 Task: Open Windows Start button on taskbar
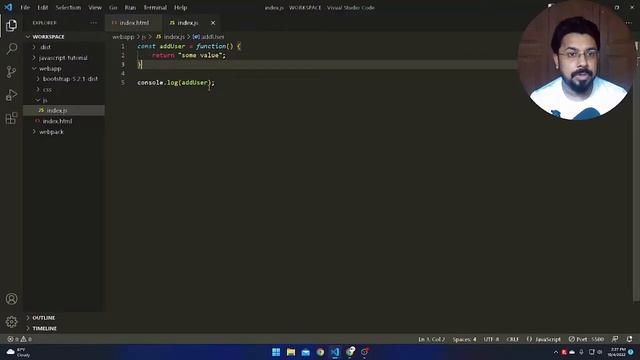276,352
